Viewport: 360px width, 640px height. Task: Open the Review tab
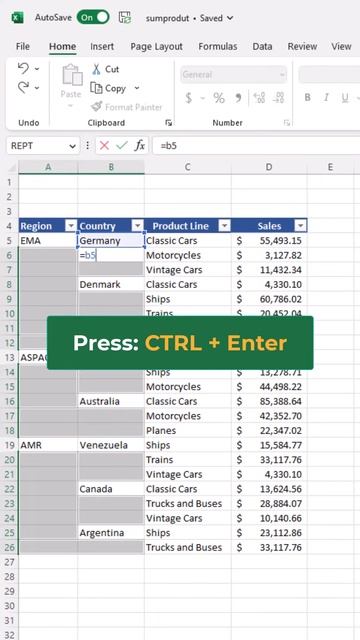click(302, 47)
